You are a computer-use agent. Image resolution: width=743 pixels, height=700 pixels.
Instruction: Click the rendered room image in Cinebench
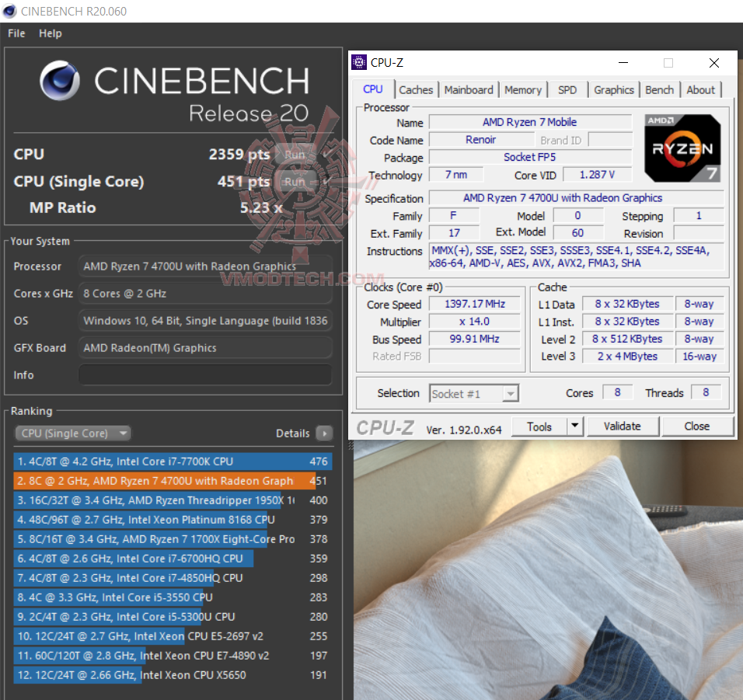point(548,569)
